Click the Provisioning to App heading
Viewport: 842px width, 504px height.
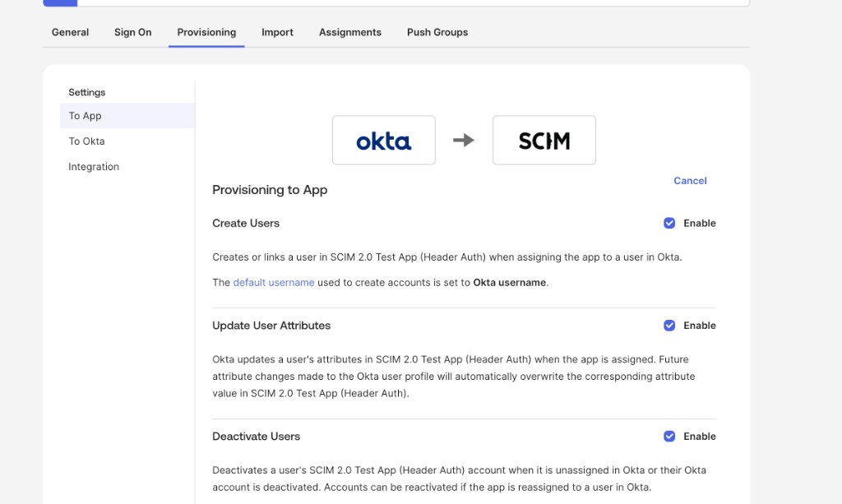pyautogui.click(x=270, y=190)
